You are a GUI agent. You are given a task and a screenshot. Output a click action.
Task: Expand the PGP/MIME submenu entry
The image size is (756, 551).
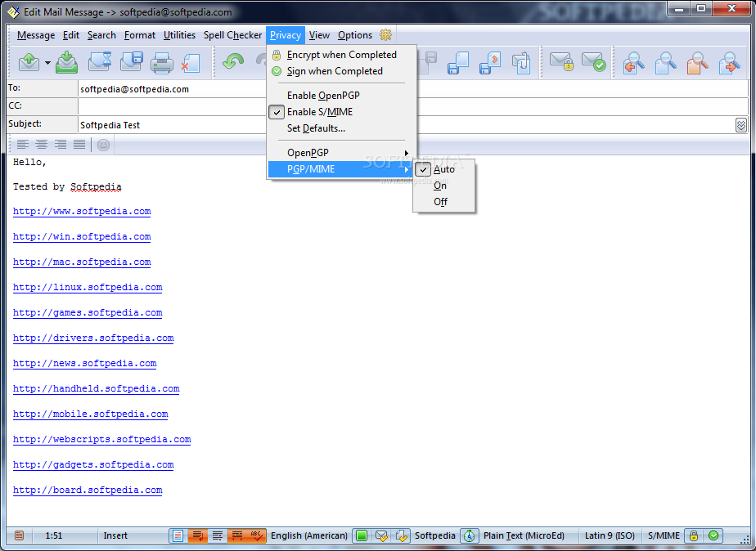click(x=341, y=169)
